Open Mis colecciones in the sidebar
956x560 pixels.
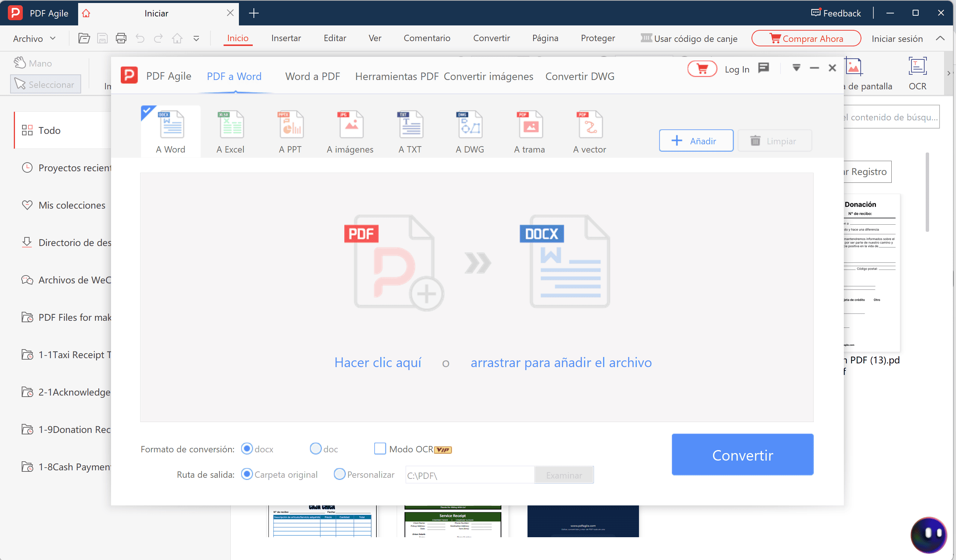pyautogui.click(x=63, y=205)
